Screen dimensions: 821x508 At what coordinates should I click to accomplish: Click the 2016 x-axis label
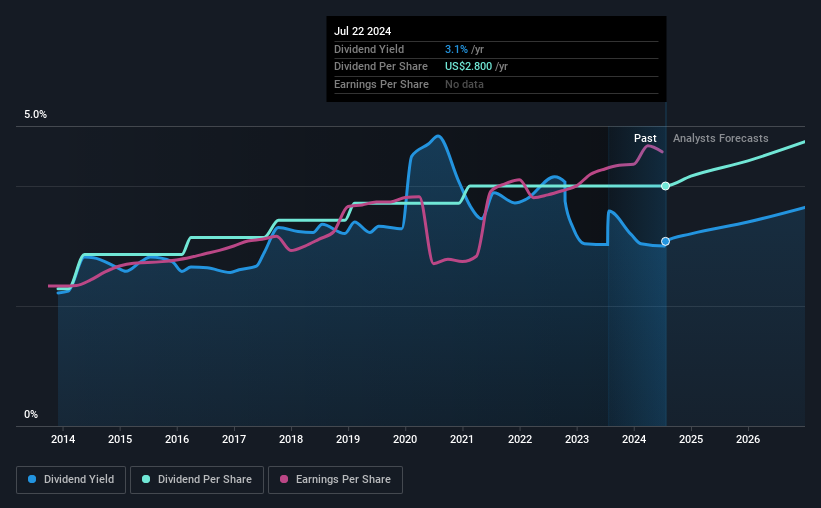177,439
